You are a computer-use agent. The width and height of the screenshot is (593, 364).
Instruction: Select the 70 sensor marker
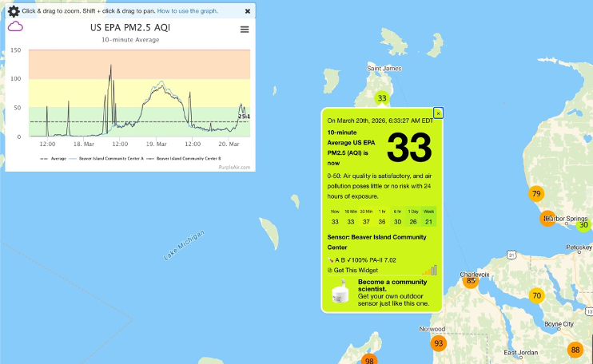point(536,295)
